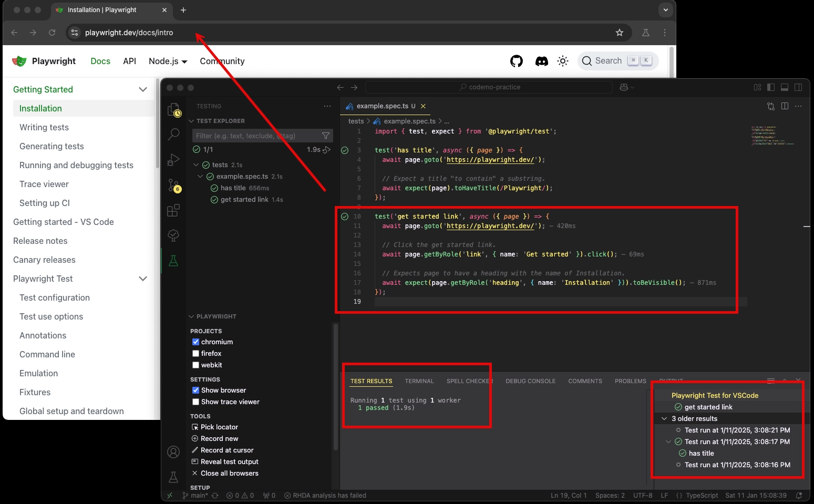Open Generating tests docs page
The height and width of the screenshot is (504, 814).
[x=51, y=146]
